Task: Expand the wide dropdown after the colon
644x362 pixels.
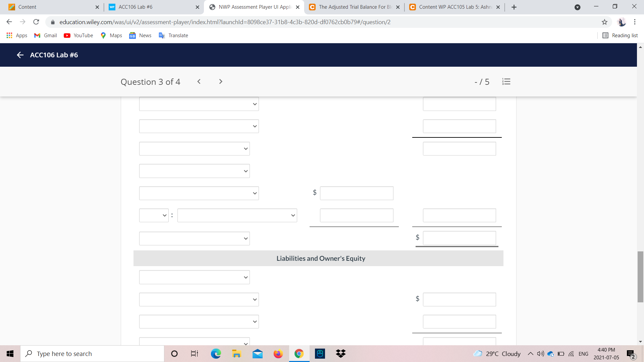Action: [x=237, y=215]
